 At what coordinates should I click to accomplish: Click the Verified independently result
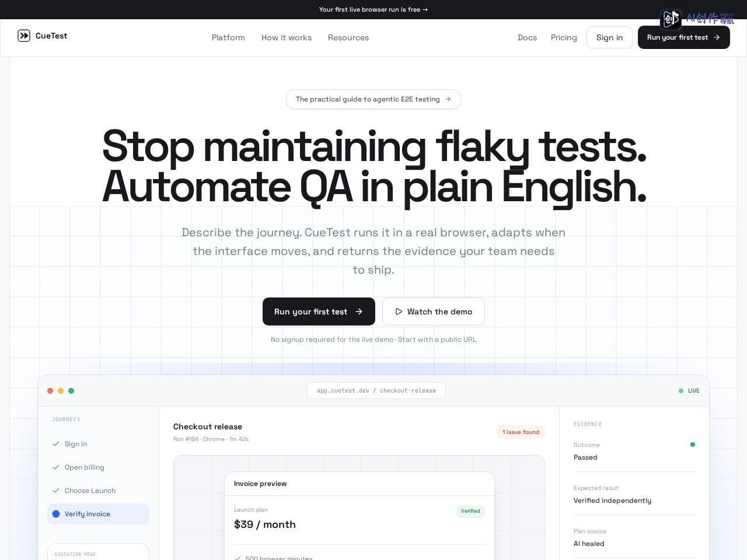coord(612,501)
